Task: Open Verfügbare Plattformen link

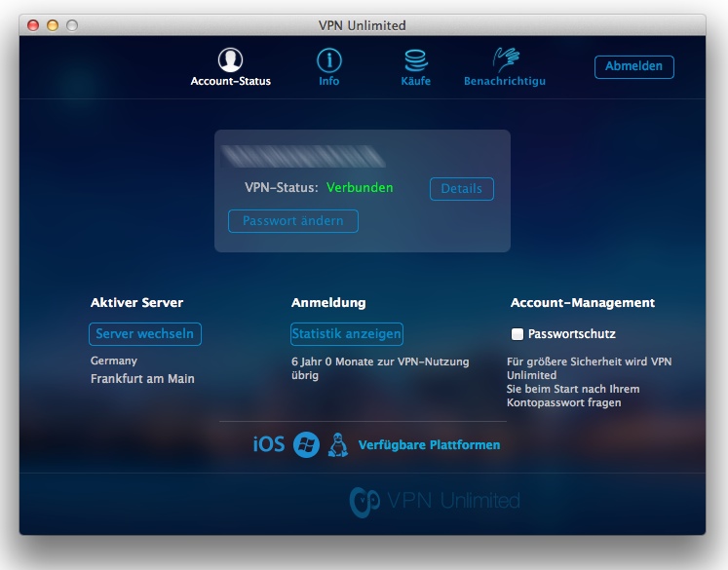Action: point(429,445)
